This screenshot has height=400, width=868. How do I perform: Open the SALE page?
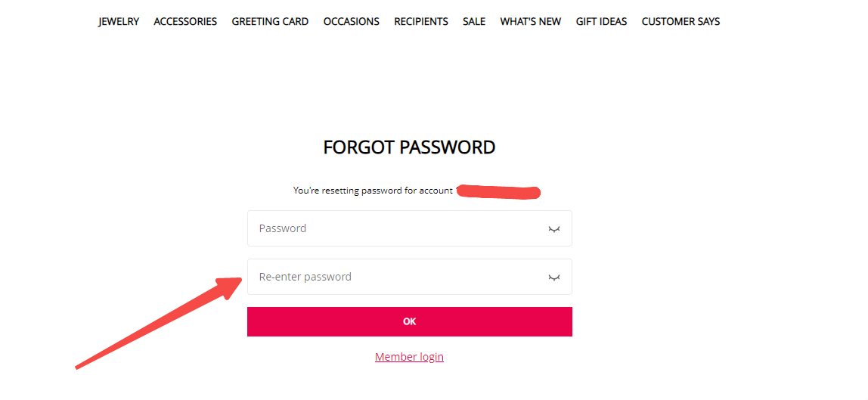tap(474, 21)
